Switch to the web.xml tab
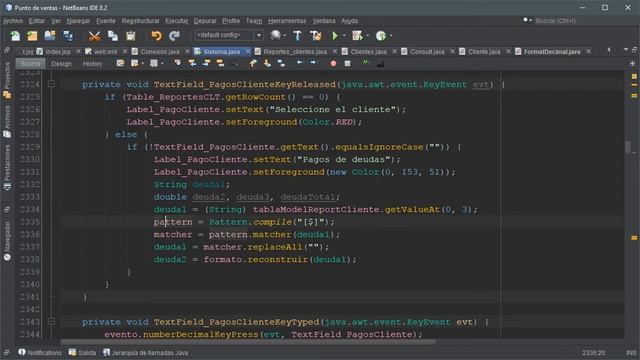Image resolution: width=640 pixels, height=360 pixels. [x=105, y=52]
